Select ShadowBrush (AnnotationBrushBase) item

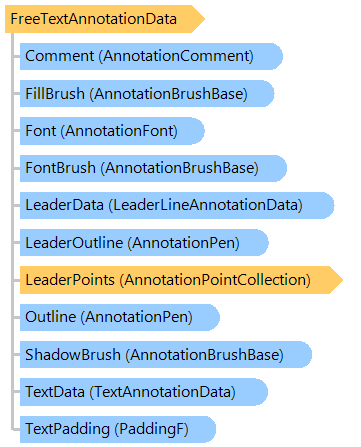[x=166, y=355]
